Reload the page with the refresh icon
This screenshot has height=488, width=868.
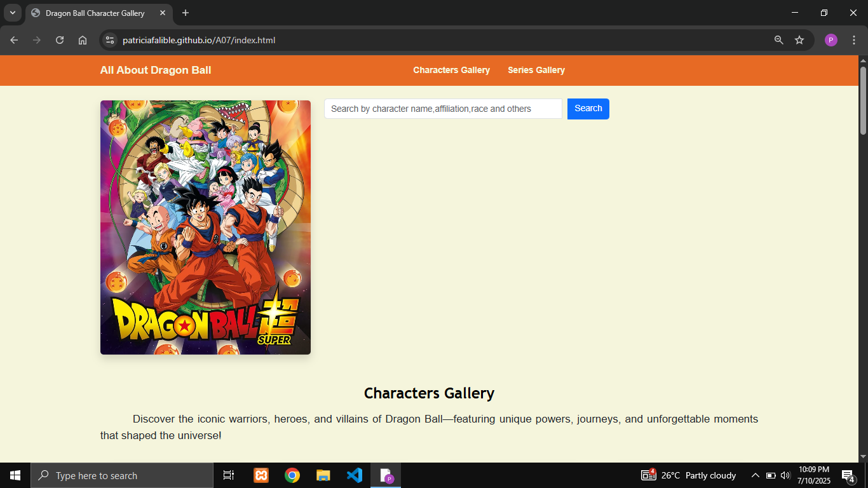[60, 40]
